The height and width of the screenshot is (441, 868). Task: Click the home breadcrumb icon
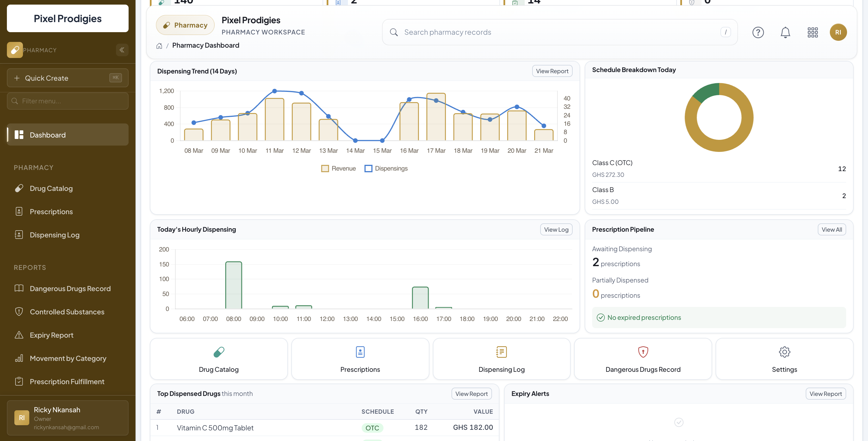coord(159,46)
